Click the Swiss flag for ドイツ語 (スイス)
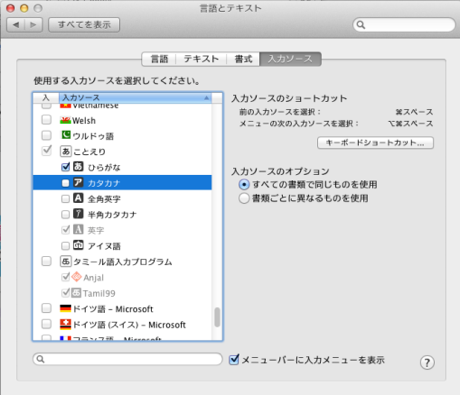This screenshot has height=395, width=460. pyautogui.click(x=65, y=324)
